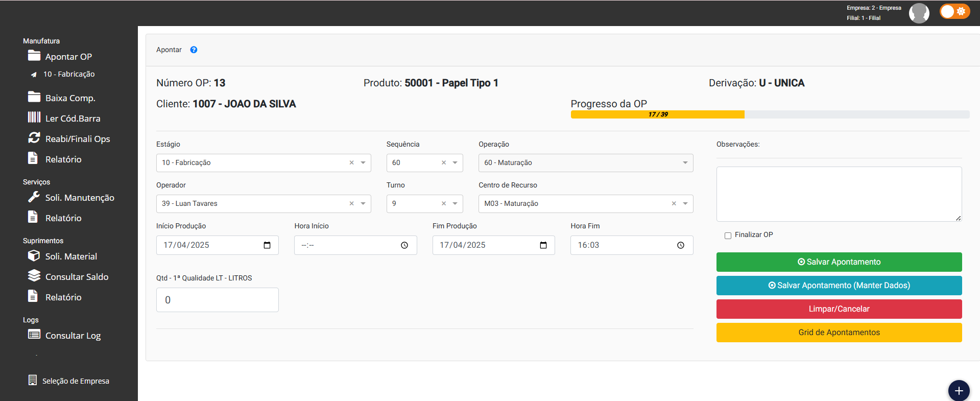Open Reabi/Finali Ops menu entry
The image size is (980, 401).
[78, 139]
